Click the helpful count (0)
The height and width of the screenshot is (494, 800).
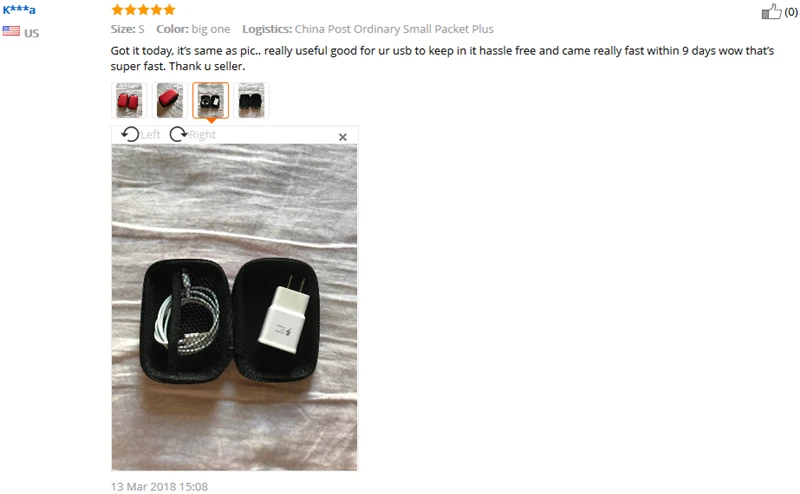(x=791, y=12)
